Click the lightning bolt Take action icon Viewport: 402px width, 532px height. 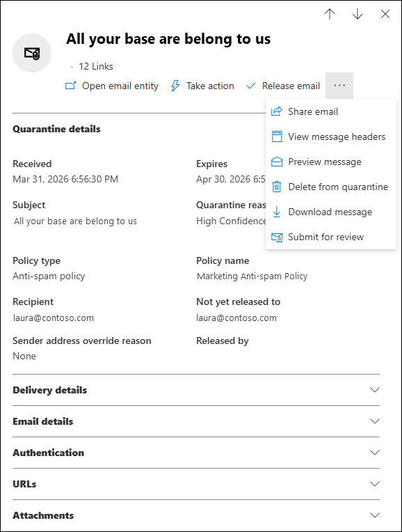click(175, 86)
